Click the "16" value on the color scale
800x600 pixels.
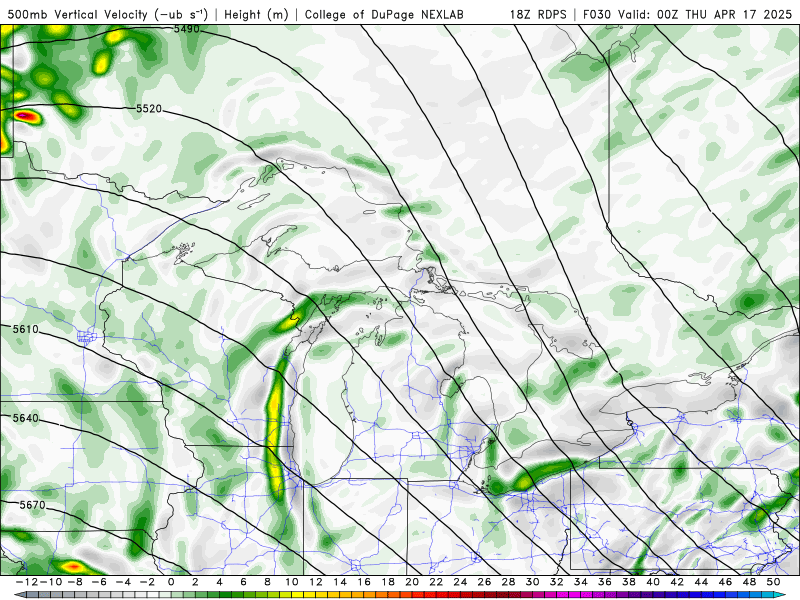pyautogui.click(x=364, y=582)
